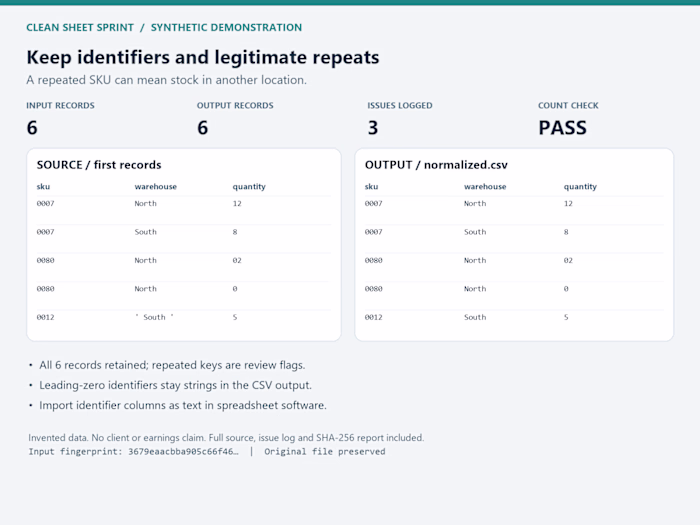Screen dimensions: 700x525
Task: Select quantity 8 in the SOURCE table
Action: pos(235,232)
